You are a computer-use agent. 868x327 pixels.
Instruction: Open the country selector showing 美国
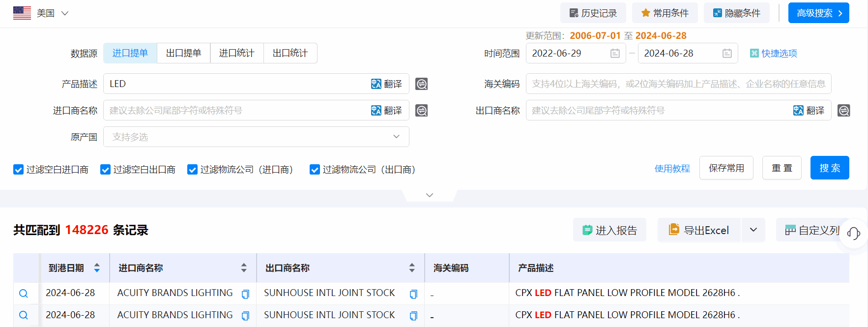coord(41,13)
